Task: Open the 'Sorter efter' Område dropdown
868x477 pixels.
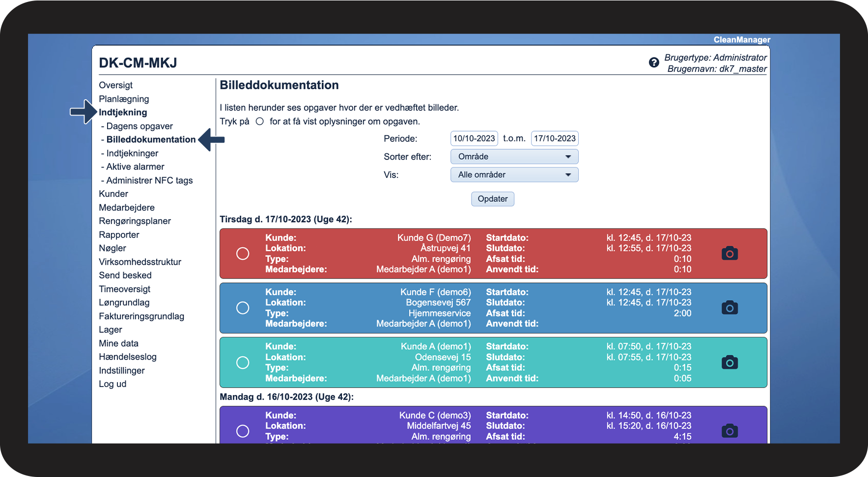Action: [514, 157]
